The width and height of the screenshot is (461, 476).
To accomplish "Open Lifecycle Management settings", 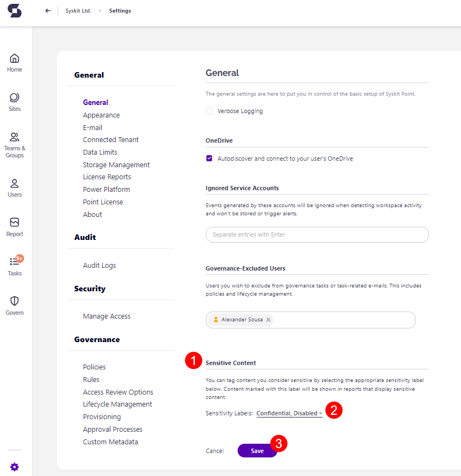I will 117,404.
